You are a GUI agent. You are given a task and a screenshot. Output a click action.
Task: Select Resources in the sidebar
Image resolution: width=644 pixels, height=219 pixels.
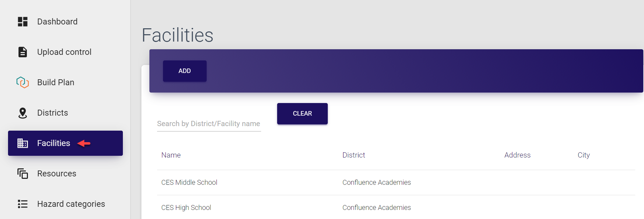(x=57, y=174)
